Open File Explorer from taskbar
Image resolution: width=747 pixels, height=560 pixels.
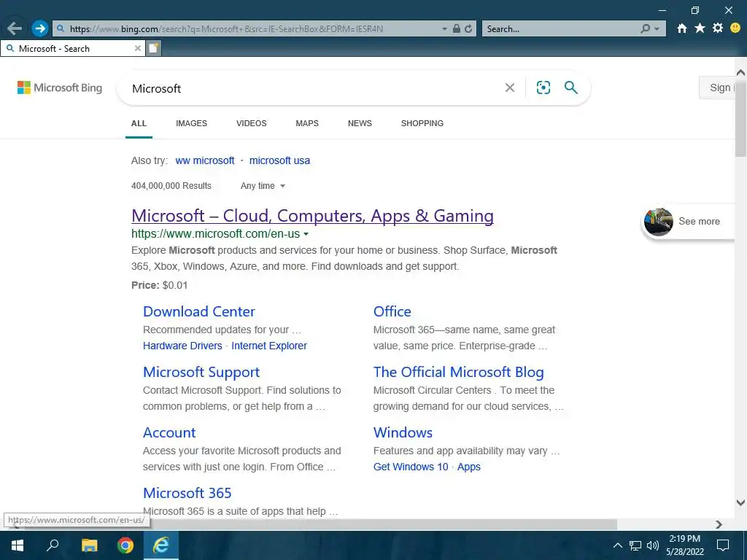click(x=89, y=545)
